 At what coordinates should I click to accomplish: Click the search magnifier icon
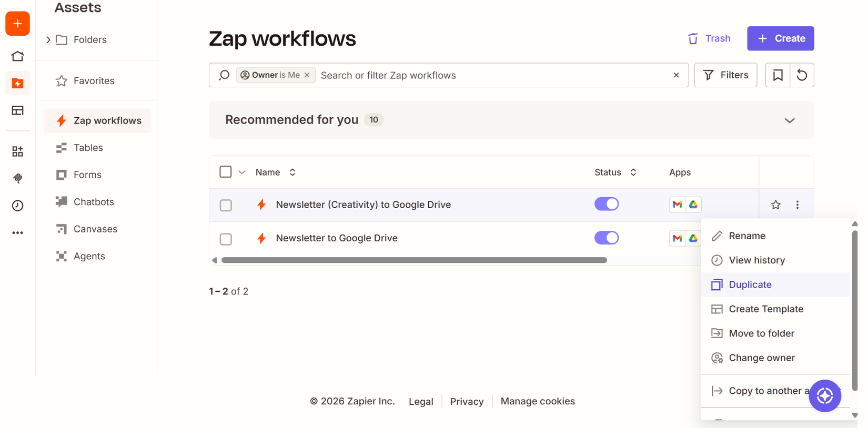pyautogui.click(x=224, y=75)
